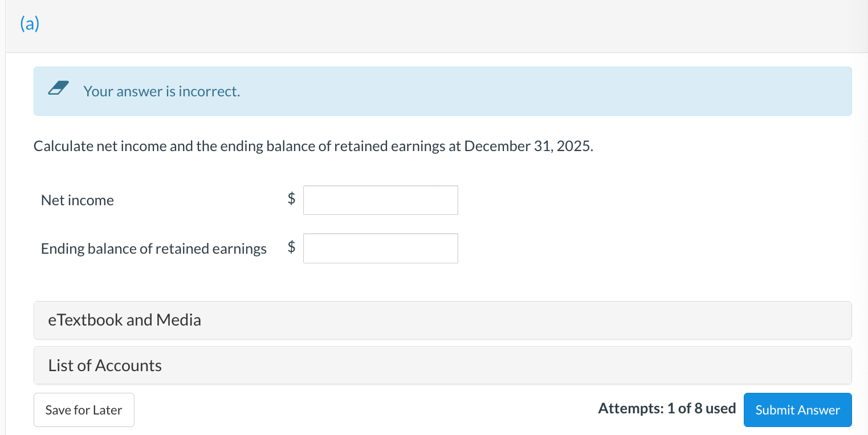This screenshot has width=868, height=435.
Task: Activate Submit Answer to grade the attempt
Action: click(x=797, y=409)
